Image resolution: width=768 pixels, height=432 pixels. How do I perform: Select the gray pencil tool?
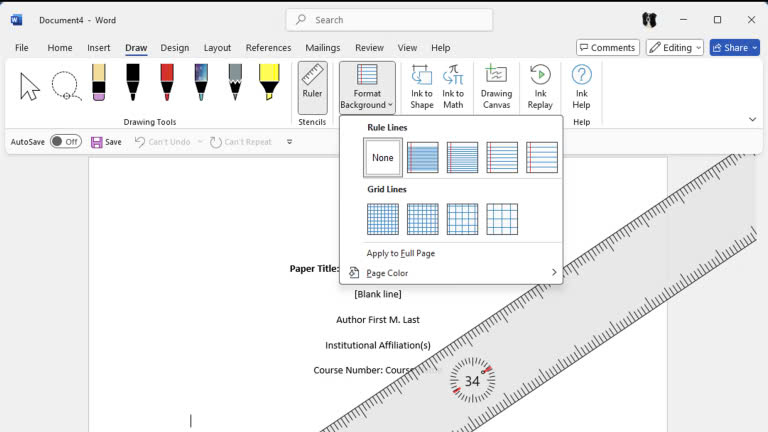[235, 83]
